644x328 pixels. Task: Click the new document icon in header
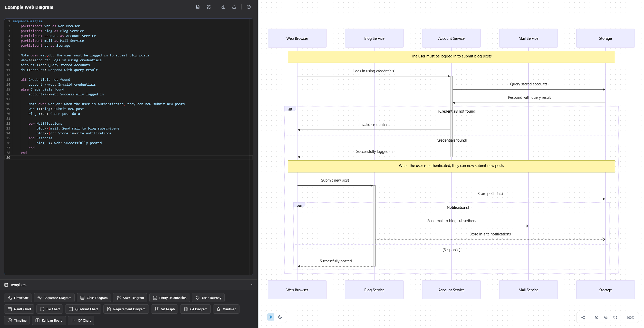coord(198,7)
